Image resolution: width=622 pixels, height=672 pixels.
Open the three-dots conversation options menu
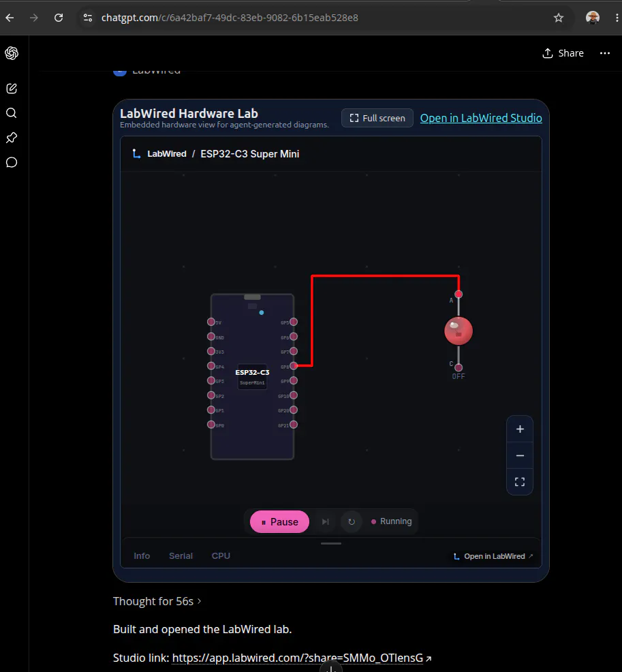605,53
